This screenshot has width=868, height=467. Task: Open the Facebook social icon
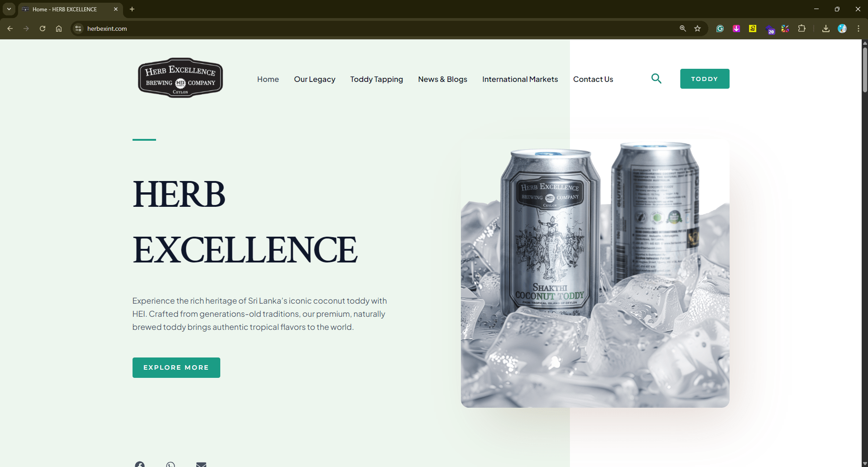[x=140, y=464]
